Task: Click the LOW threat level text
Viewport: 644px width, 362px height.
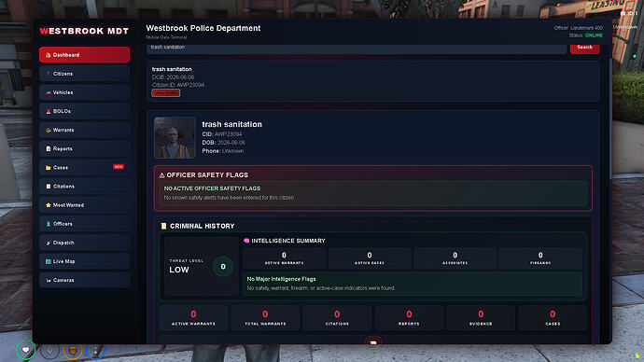Action: [x=179, y=270]
